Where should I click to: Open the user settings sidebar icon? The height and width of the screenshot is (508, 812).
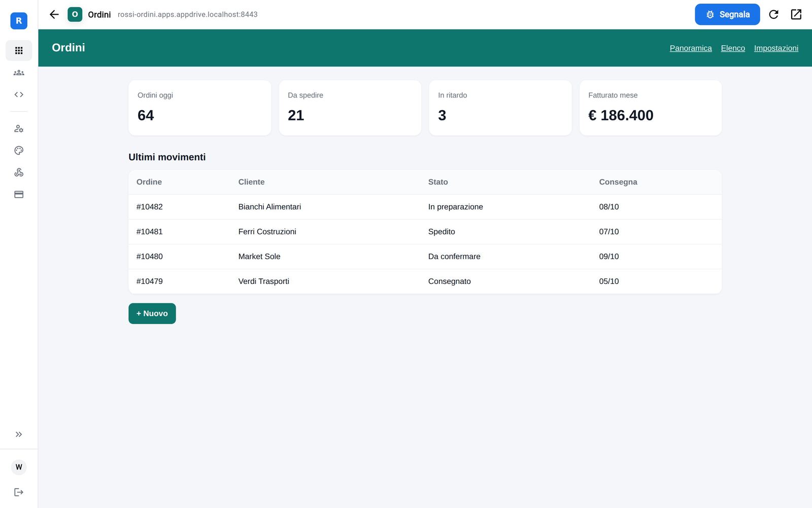point(19,129)
